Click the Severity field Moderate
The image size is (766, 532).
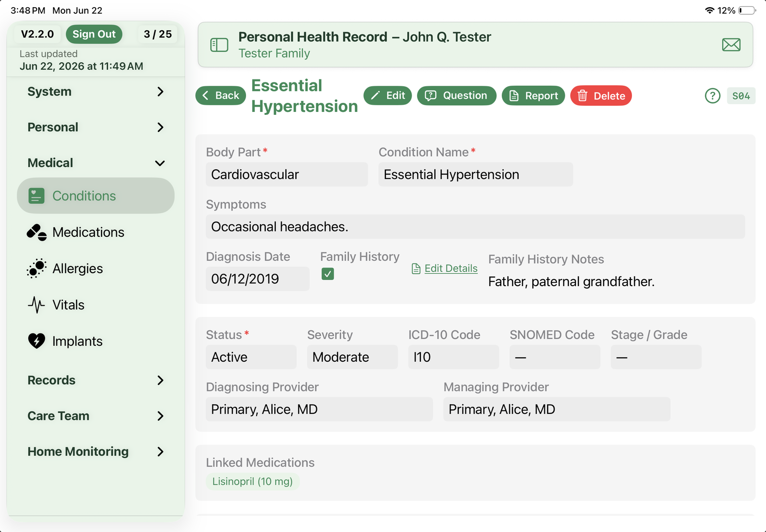pyautogui.click(x=352, y=357)
